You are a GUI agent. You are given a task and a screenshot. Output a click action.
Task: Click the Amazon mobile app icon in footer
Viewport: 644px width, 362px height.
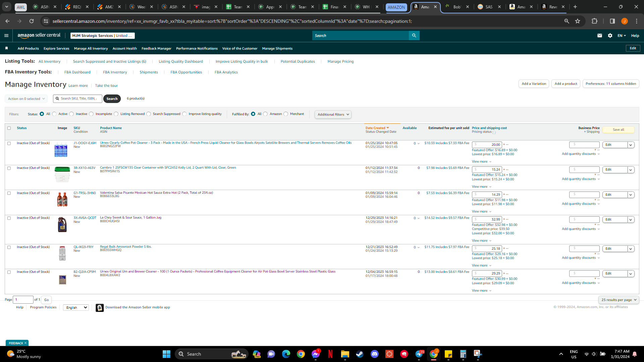click(100, 308)
